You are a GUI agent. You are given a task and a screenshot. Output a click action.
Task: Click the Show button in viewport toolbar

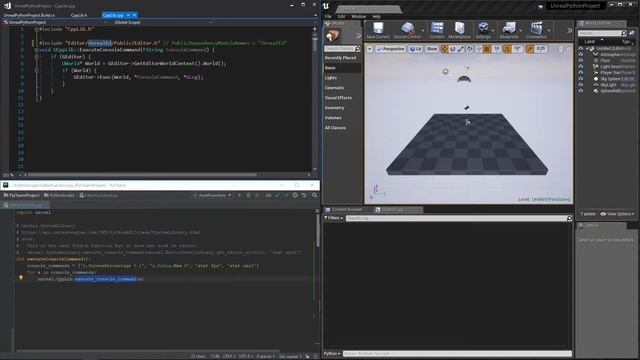pyautogui.click(x=431, y=49)
